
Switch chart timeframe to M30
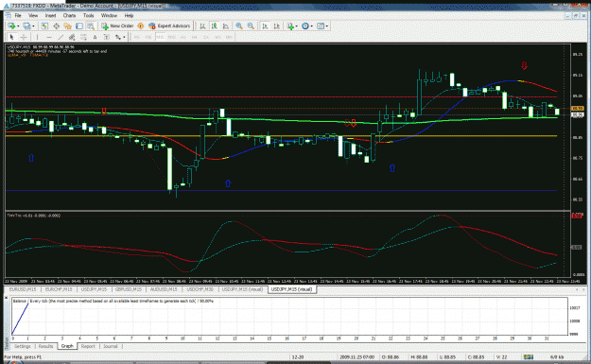tap(172, 37)
